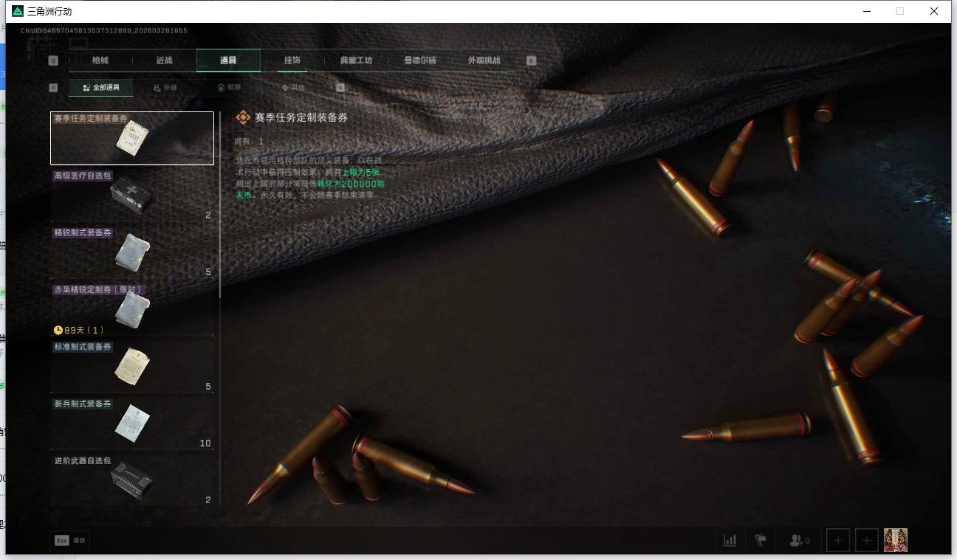The image size is (957, 560).
Task: Select the 高级医疗自选包 item card
Action: click(x=132, y=196)
